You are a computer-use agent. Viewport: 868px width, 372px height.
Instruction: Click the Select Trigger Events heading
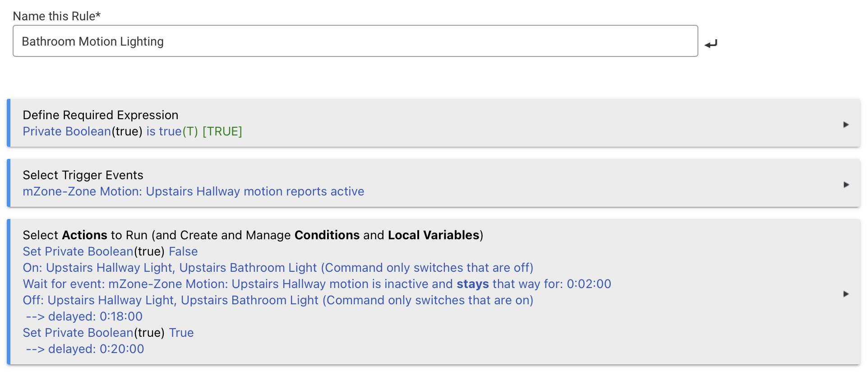83,175
